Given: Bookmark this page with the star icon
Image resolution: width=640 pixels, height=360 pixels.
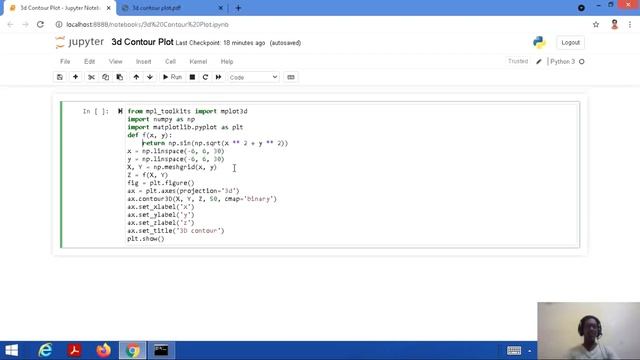Looking at the screenshot, I should point(596,24).
